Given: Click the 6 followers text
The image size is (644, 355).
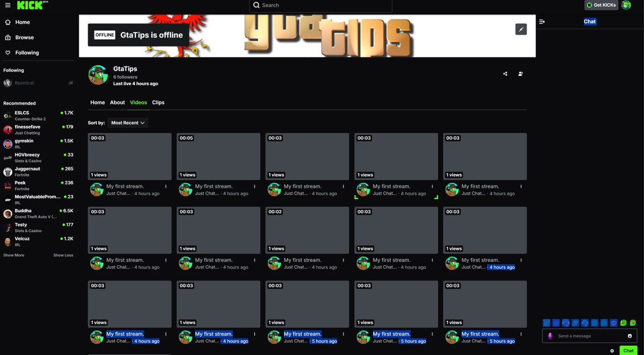Looking at the screenshot, I should pos(126,77).
